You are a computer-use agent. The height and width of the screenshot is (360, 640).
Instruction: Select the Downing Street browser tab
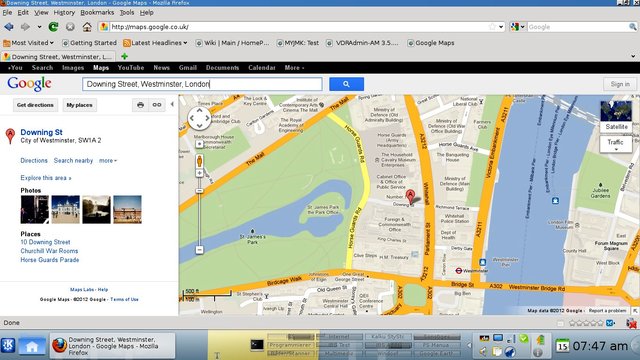tap(58, 57)
